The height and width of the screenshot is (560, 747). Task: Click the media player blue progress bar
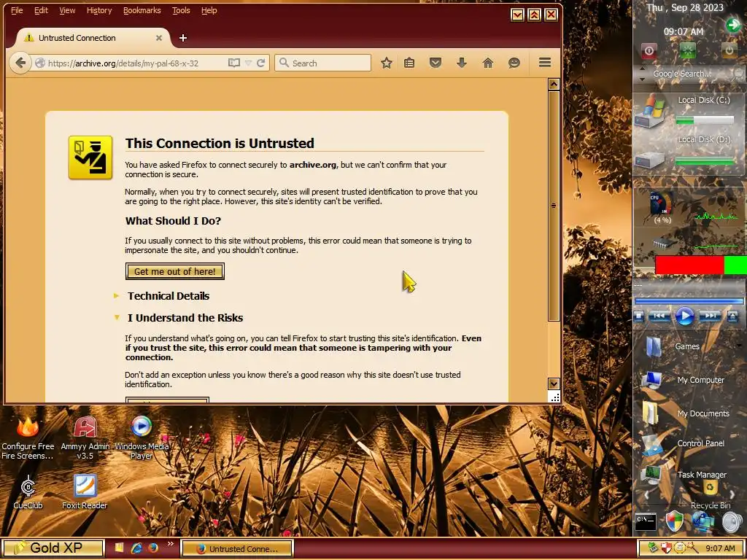pyautogui.click(x=689, y=301)
